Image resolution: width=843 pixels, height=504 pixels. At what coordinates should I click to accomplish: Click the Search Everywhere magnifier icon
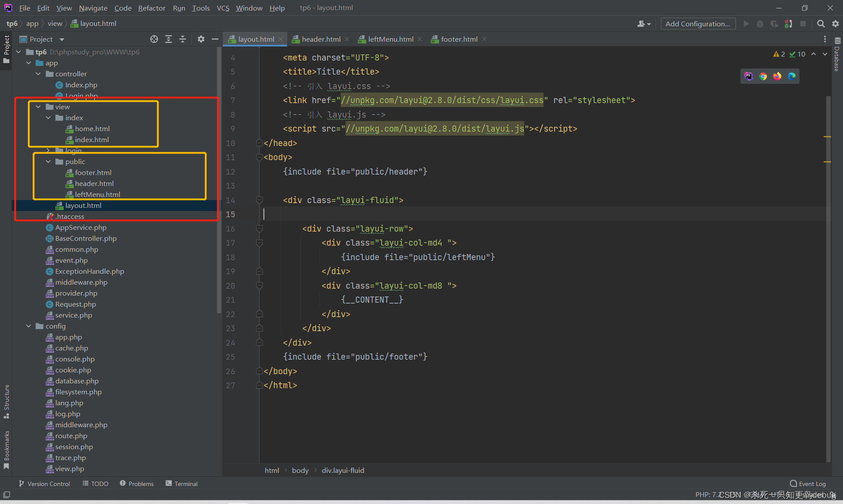821,24
